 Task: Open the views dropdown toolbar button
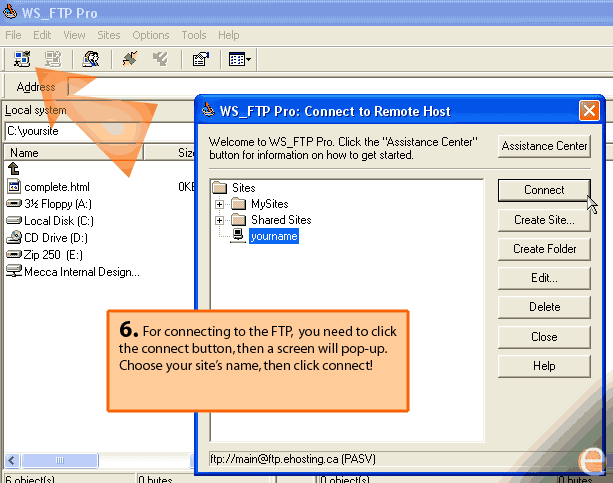pos(238,59)
